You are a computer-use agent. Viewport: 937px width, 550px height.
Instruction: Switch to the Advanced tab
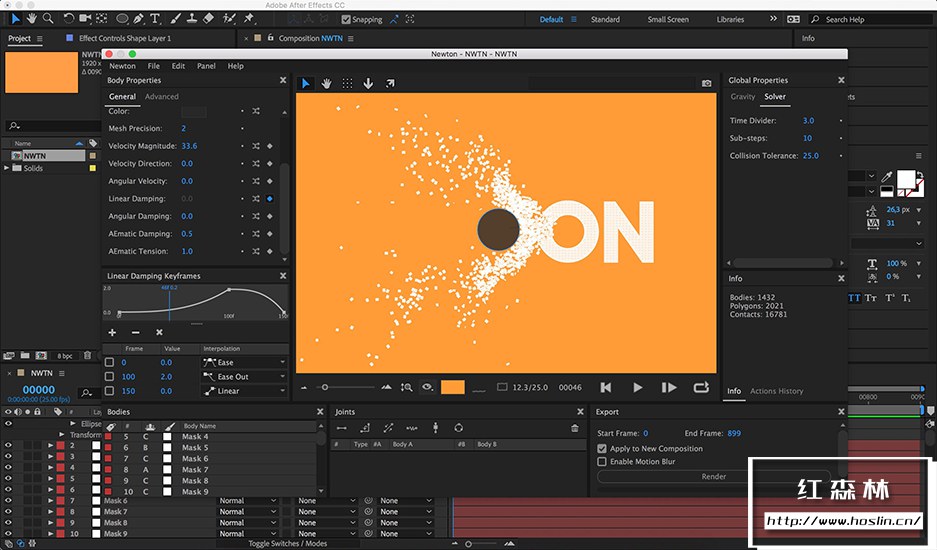click(161, 96)
